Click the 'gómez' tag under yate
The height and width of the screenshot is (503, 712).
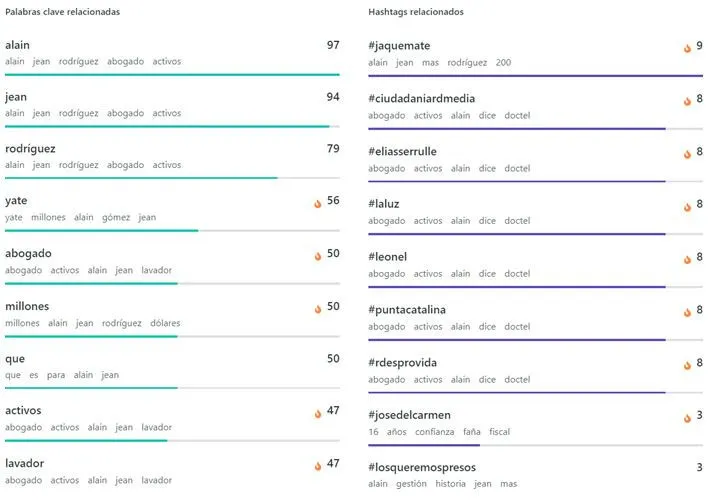click(x=116, y=217)
